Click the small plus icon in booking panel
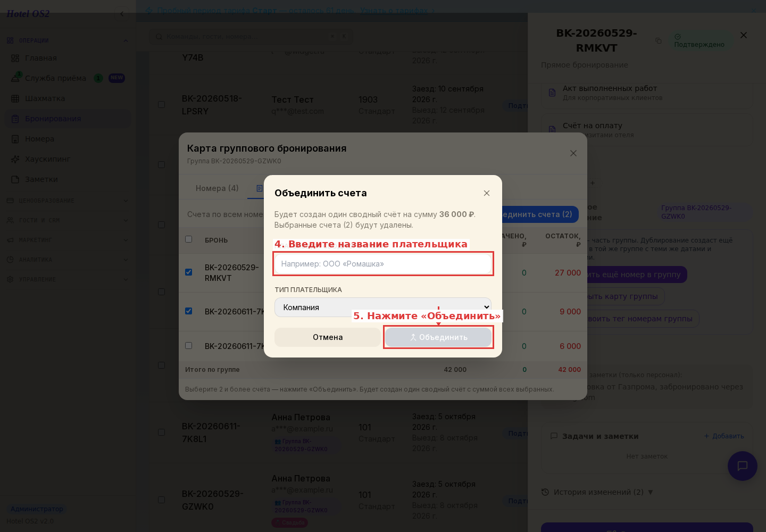The width and height of the screenshot is (766, 532). point(592,183)
